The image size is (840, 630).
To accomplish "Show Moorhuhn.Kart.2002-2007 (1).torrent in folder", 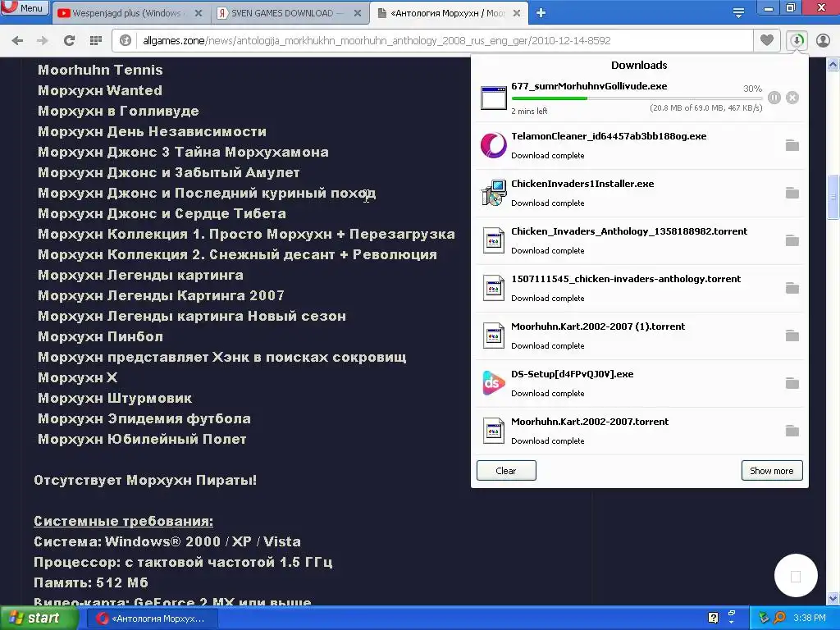I will 792,336.
